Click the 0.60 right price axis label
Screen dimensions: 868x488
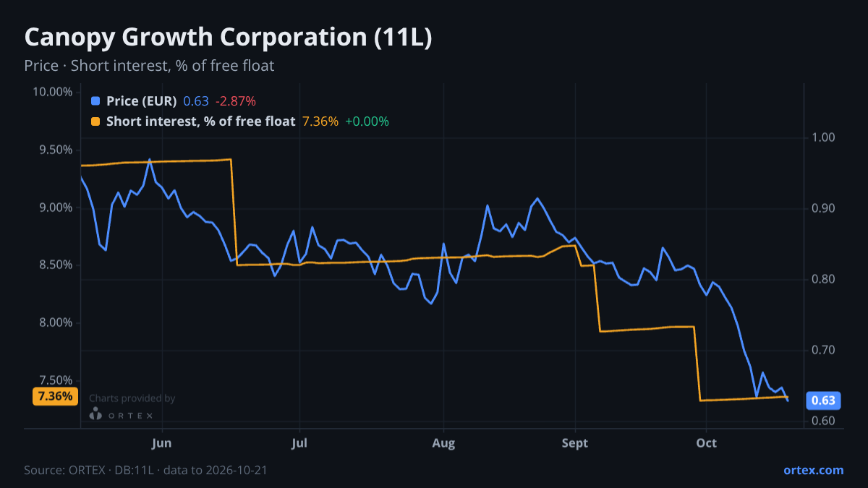point(823,421)
